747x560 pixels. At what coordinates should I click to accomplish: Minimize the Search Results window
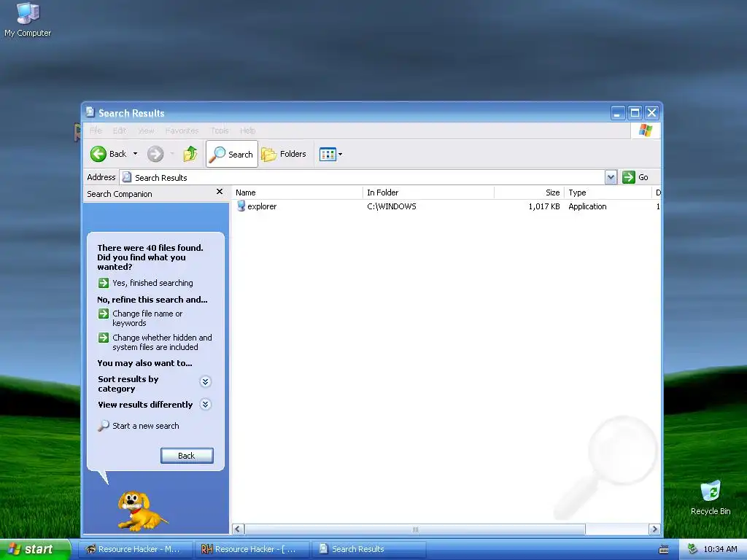click(x=617, y=113)
